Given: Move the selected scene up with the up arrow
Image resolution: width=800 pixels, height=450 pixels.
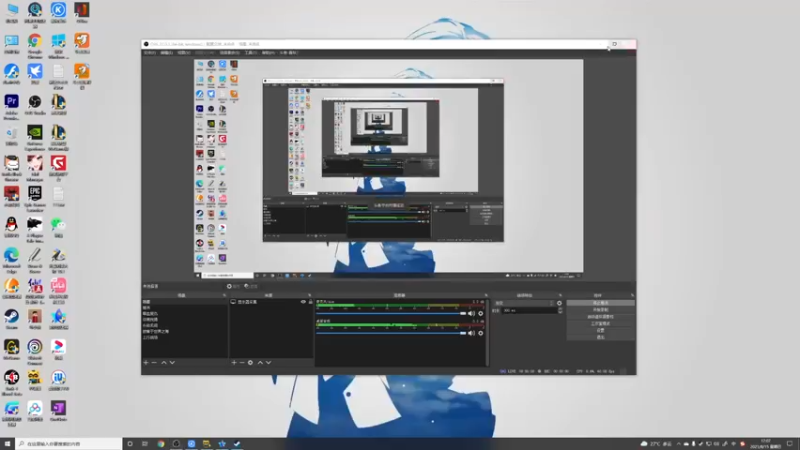Looking at the screenshot, I should [x=164, y=363].
